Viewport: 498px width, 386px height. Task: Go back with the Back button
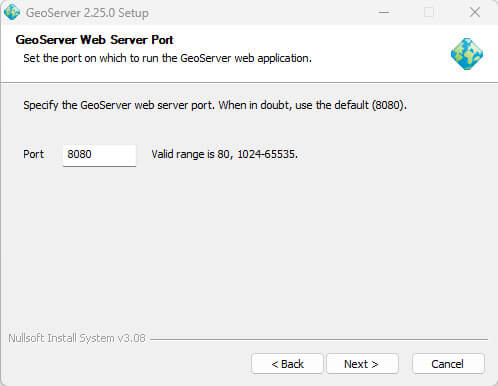click(x=287, y=364)
